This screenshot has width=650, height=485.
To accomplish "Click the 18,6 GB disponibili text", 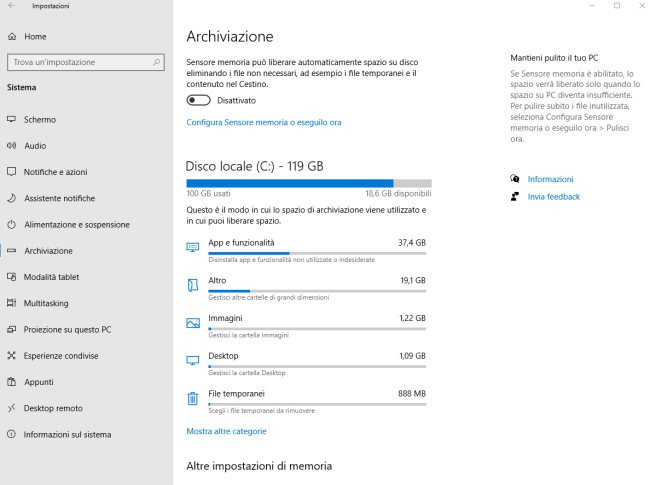I will click(x=398, y=193).
